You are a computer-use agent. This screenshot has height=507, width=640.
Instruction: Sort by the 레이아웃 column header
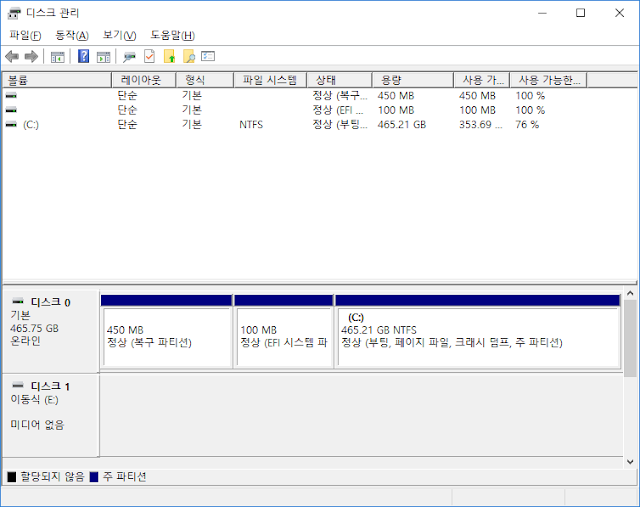point(143,80)
